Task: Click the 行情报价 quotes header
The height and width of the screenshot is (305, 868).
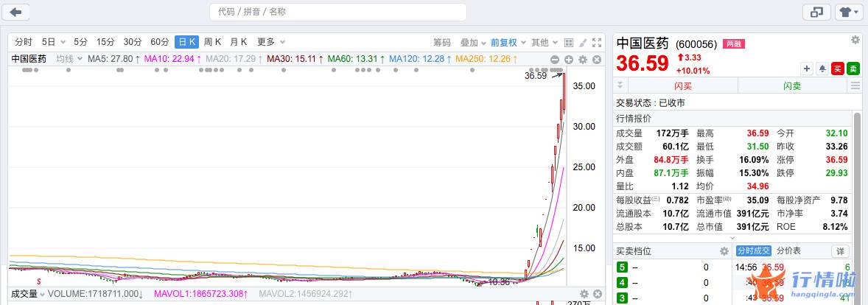Action: 634,119
